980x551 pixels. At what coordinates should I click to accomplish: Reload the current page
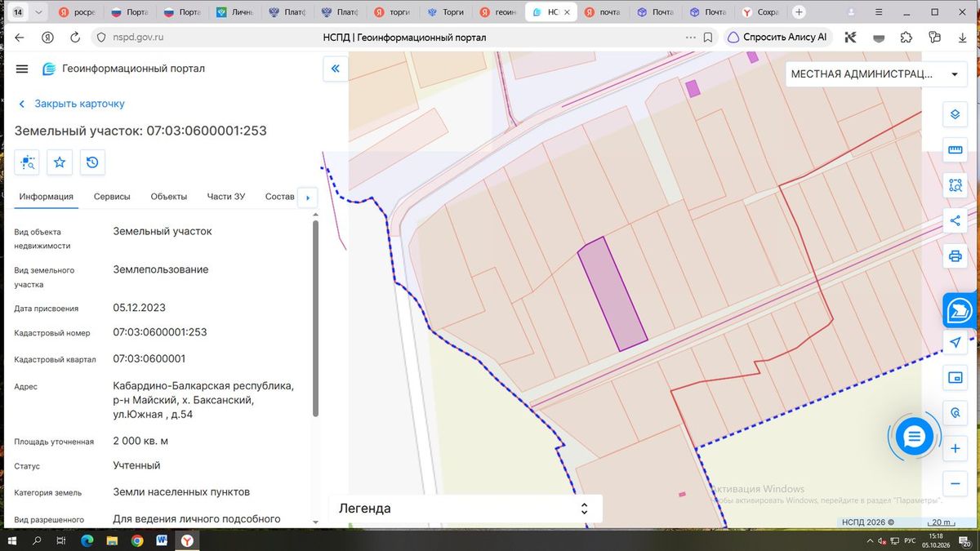click(75, 38)
